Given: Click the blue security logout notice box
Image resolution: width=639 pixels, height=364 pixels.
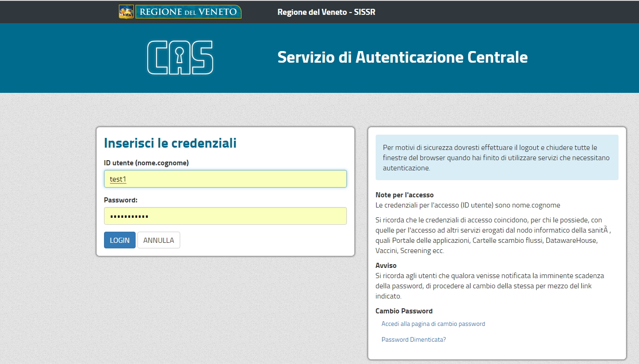Looking at the screenshot, I should (x=496, y=157).
